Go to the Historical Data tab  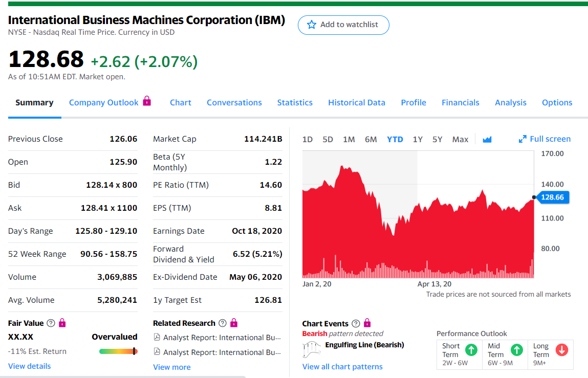pos(357,102)
